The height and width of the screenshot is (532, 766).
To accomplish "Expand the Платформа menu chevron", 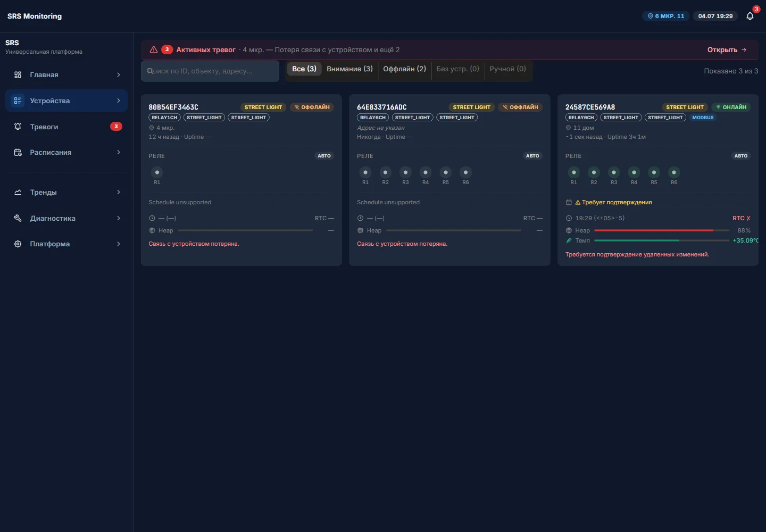I will click(119, 244).
